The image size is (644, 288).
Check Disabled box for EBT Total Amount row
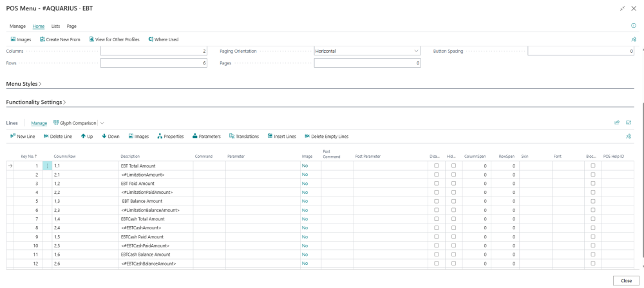[436, 166]
